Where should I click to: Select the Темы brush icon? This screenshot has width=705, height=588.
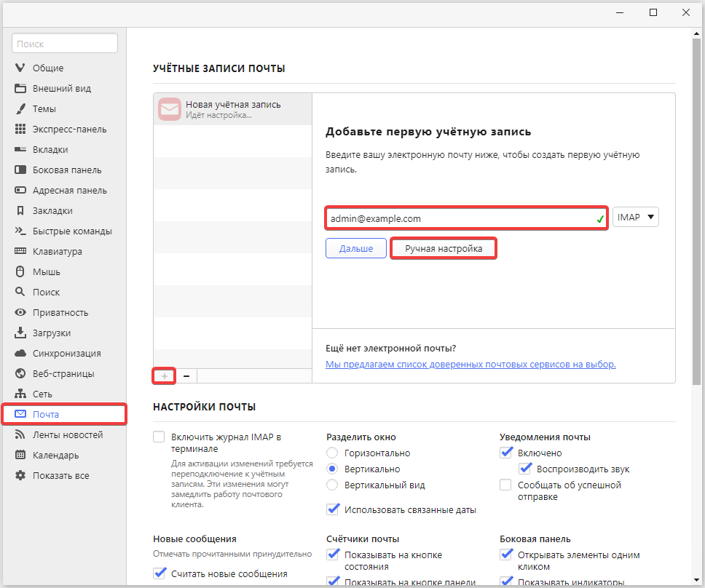tap(20, 109)
